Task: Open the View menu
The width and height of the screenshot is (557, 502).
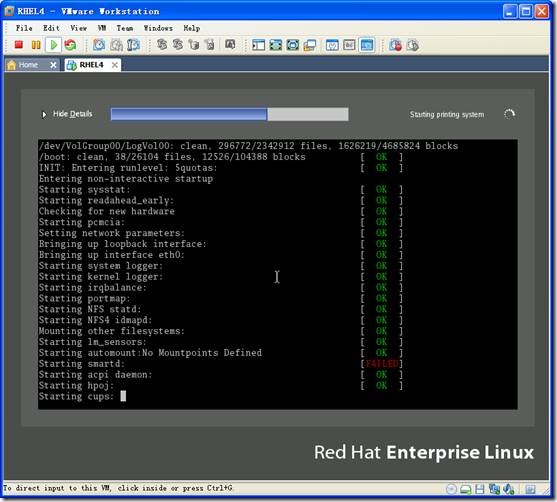Action: pyautogui.click(x=79, y=28)
